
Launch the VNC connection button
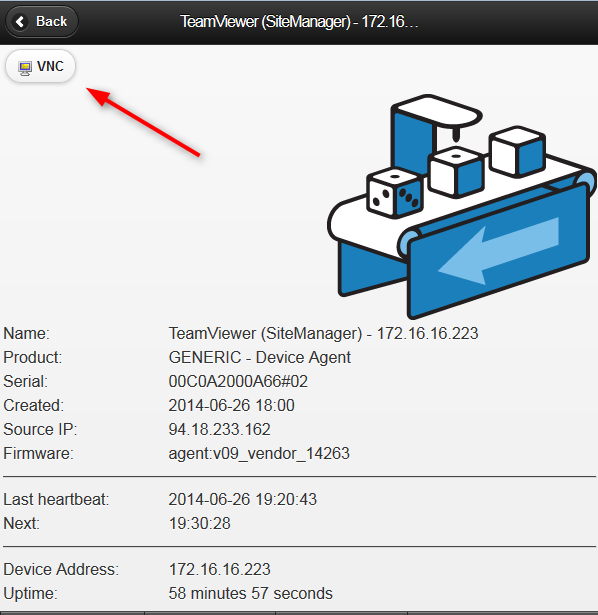coord(40,66)
